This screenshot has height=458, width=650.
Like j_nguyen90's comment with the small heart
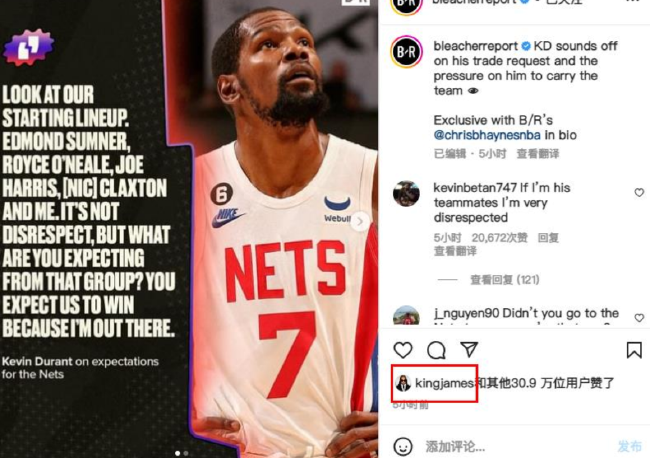[639, 318]
